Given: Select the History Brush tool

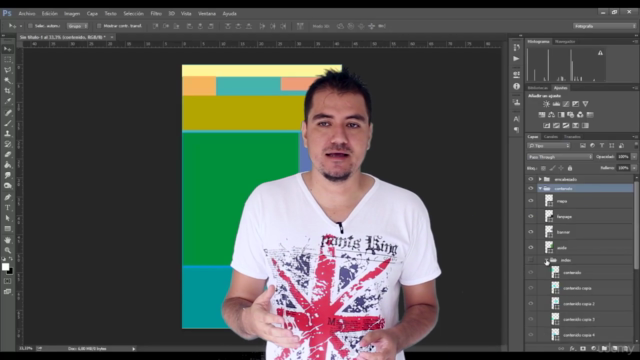Looking at the screenshot, I should coord(7,144).
